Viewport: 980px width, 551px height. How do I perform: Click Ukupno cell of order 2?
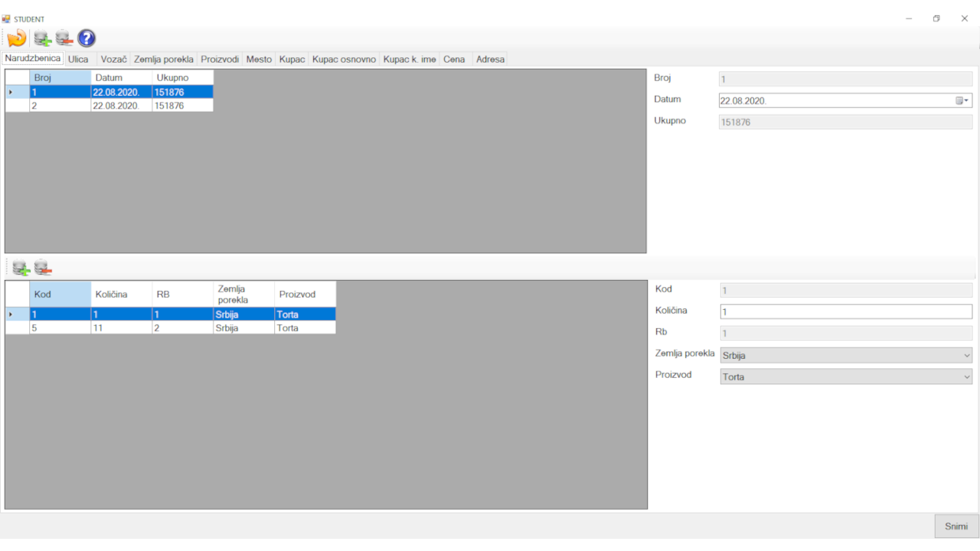pos(182,106)
